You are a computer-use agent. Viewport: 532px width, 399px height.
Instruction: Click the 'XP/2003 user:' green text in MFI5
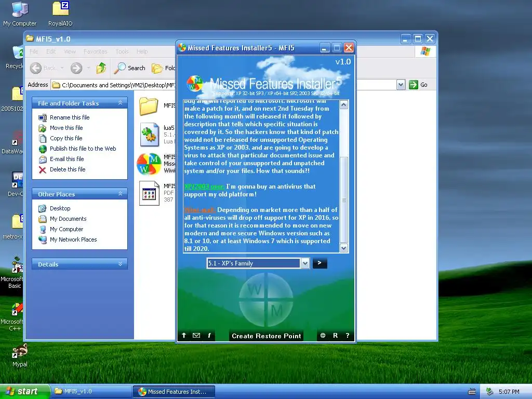click(x=204, y=187)
